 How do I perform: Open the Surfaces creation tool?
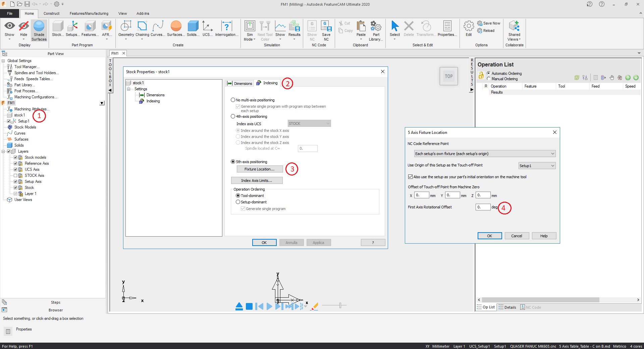(176, 29)
